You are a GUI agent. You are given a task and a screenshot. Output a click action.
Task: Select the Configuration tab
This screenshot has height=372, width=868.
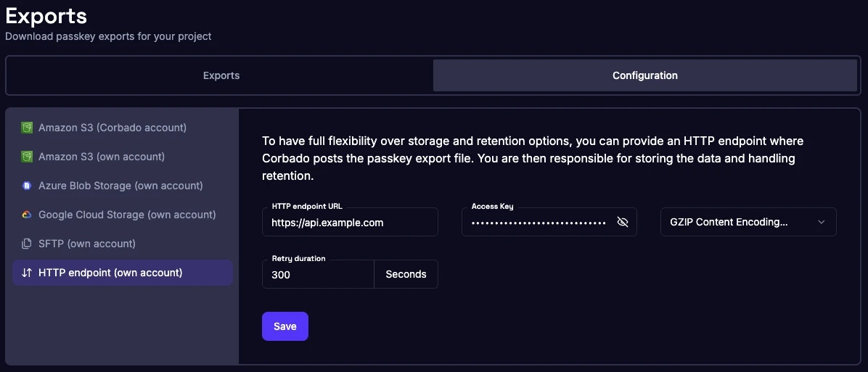[644, 75]
